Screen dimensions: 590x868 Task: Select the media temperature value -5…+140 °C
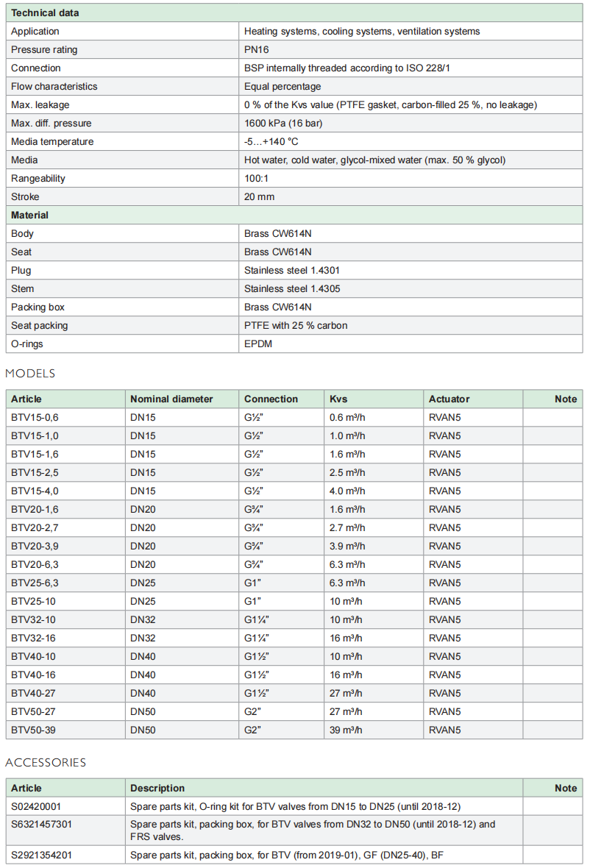(x=271, y=142)
